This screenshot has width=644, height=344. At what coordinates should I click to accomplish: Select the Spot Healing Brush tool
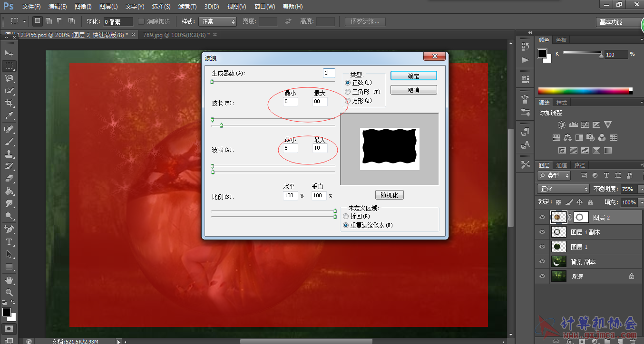9,129
